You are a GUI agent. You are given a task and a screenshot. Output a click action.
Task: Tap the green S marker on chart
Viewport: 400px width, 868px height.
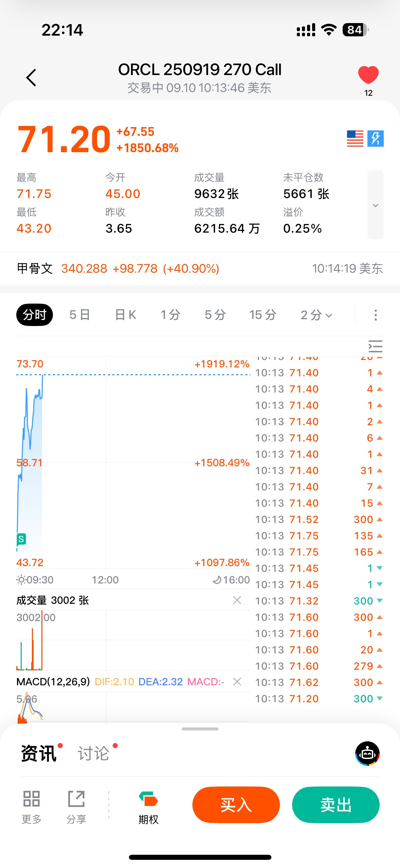point(21,539)
